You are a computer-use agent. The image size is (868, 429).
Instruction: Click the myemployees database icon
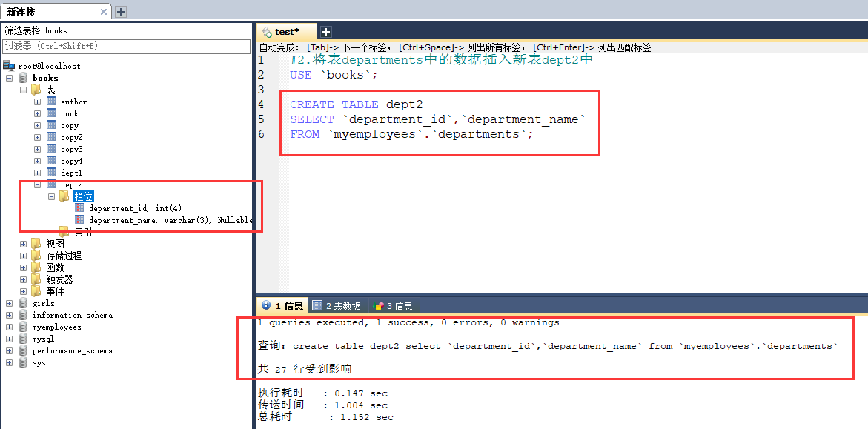pyautogui.click(x=23, y=327)
